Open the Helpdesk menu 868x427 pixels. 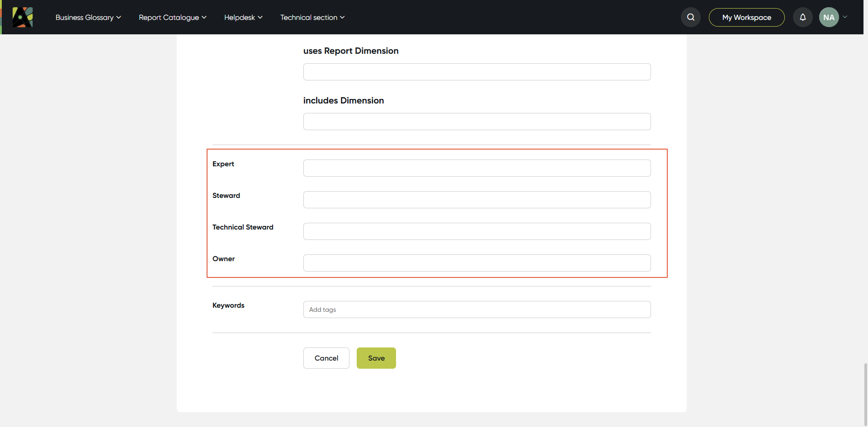[x=243, y=17]
